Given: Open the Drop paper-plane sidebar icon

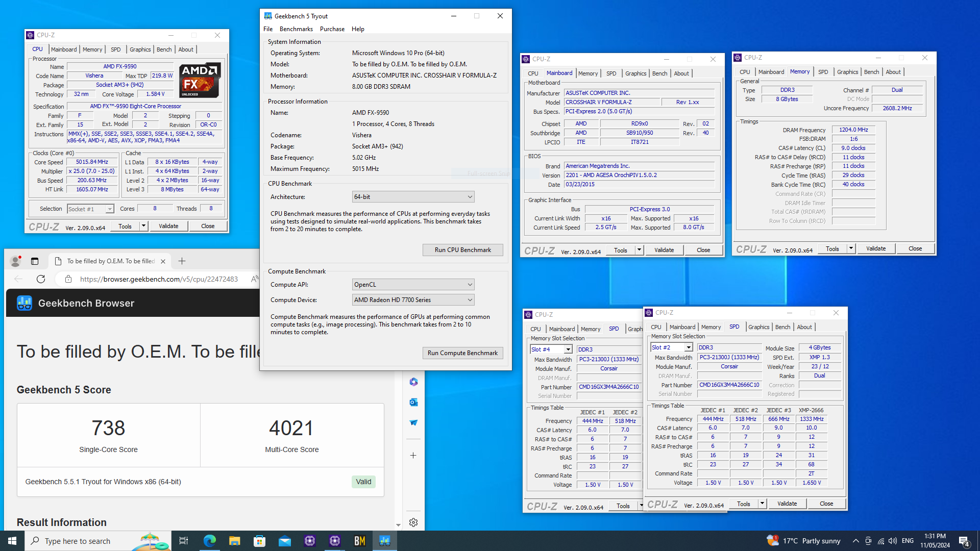Looking at the screenshot, I should coord(413,422).
